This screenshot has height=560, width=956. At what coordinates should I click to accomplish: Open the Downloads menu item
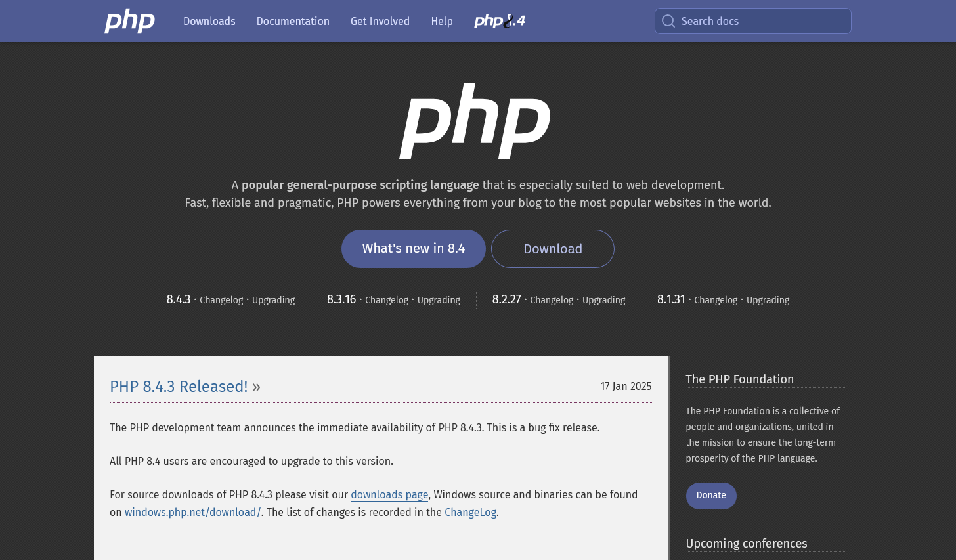pyautogui.click(x=209, y=21)
